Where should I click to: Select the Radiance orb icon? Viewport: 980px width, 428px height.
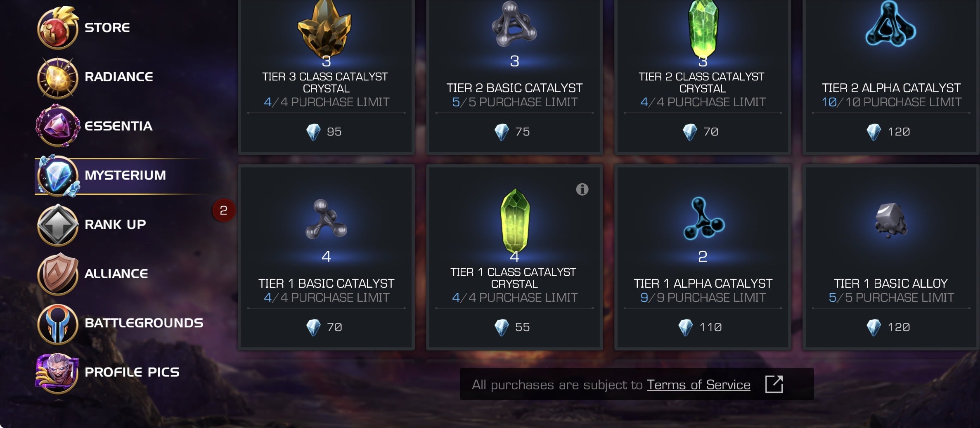point(58,78)
